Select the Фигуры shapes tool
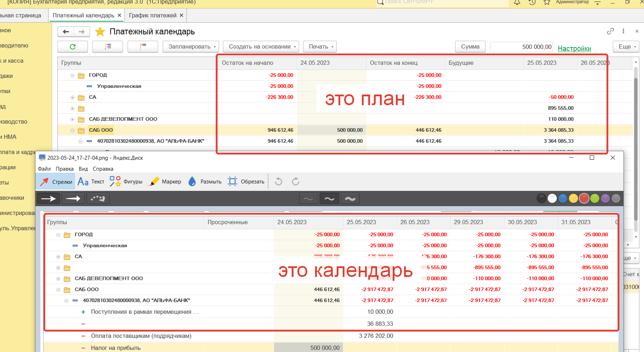The image size is (644, 352). [126, 182]
